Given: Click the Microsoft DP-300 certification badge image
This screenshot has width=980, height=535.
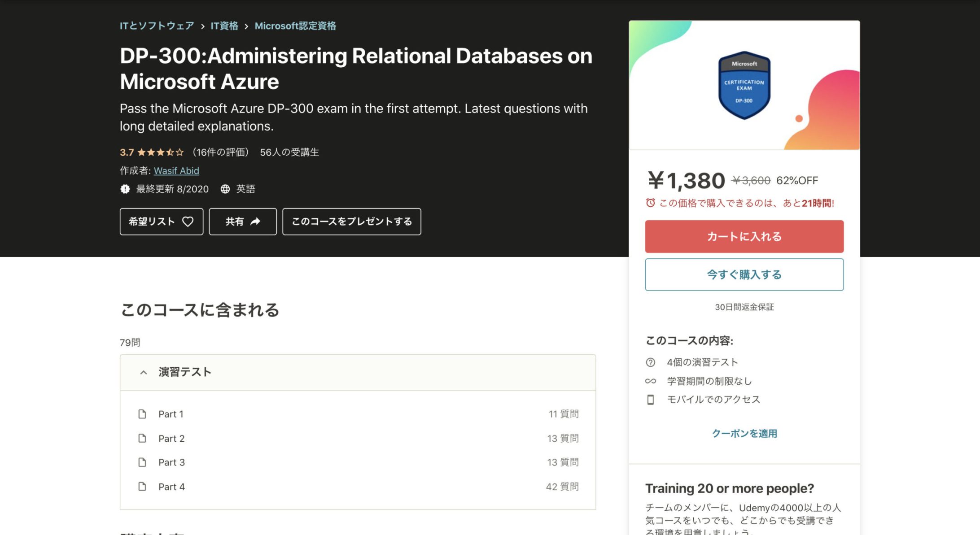Looking at the screenshot, I should click(x=744, y=85).
